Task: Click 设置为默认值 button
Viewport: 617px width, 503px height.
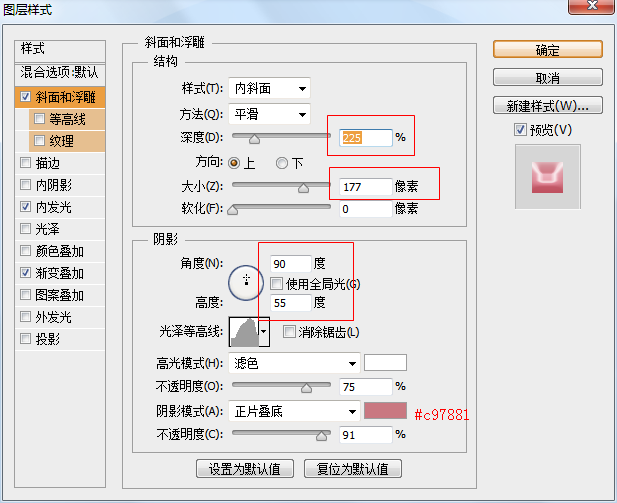Action: [x=245, y=468]
